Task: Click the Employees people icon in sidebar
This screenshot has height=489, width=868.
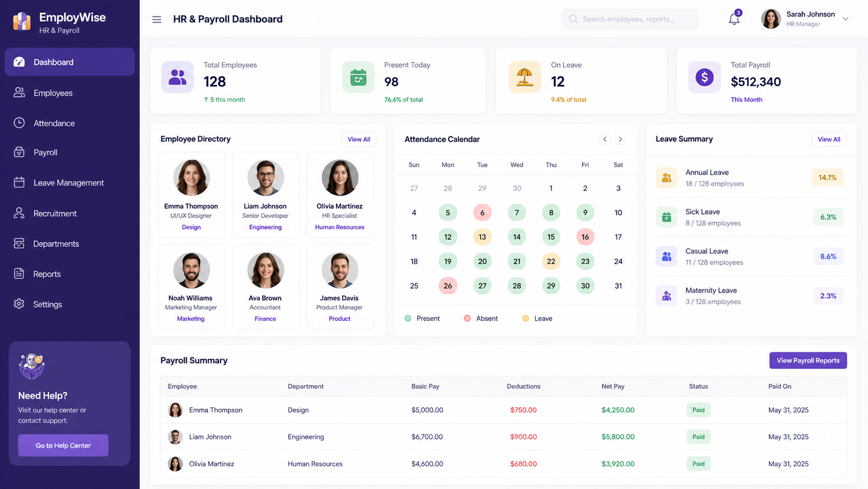Action: pyautogui.click(x=19, y=92)
